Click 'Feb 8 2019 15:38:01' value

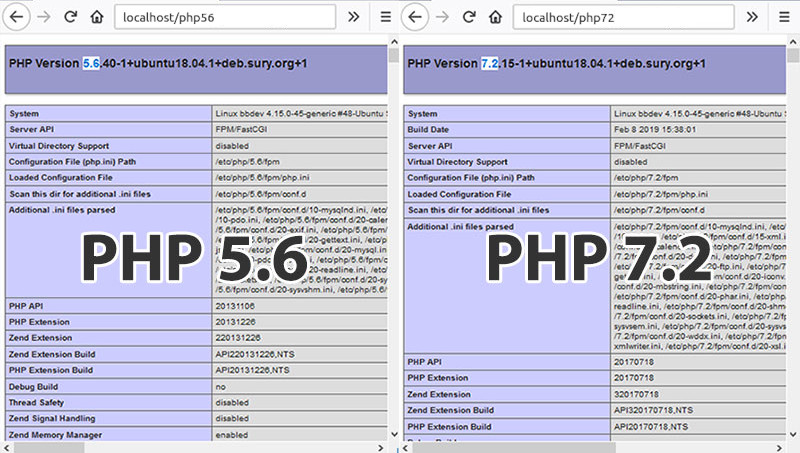point(655,130)
